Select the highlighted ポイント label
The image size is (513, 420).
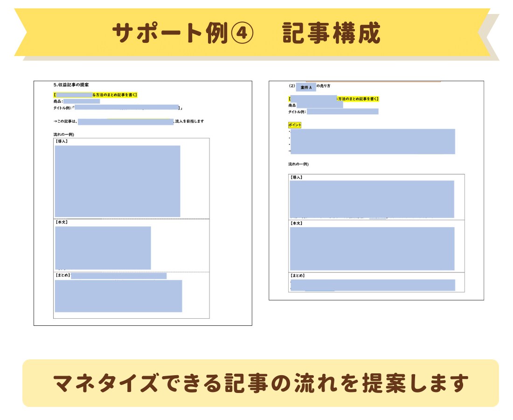(294, 125)
